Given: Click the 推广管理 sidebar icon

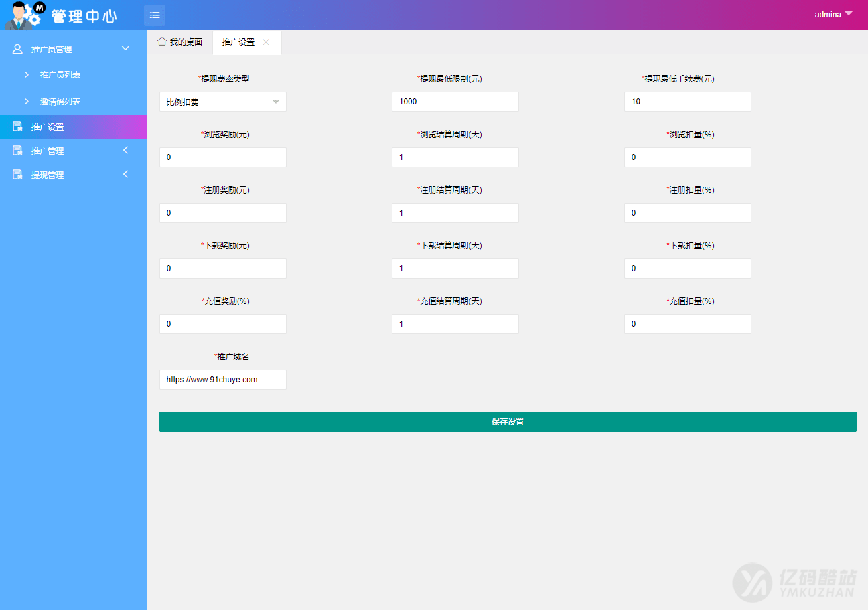Looking at the screenshot, I should [17, 150].
